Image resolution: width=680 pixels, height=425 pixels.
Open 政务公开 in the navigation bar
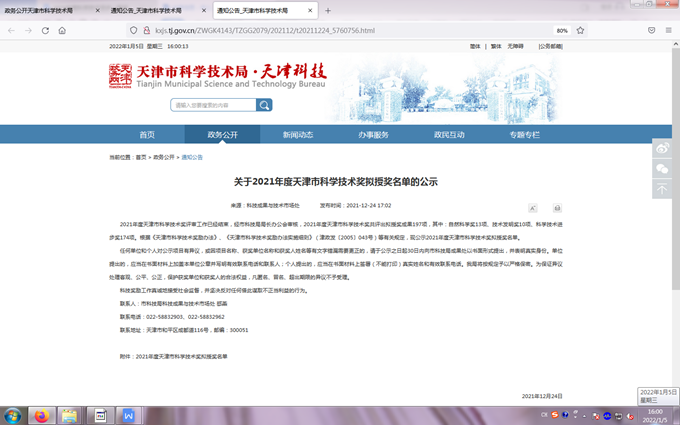tap(222, 134)
